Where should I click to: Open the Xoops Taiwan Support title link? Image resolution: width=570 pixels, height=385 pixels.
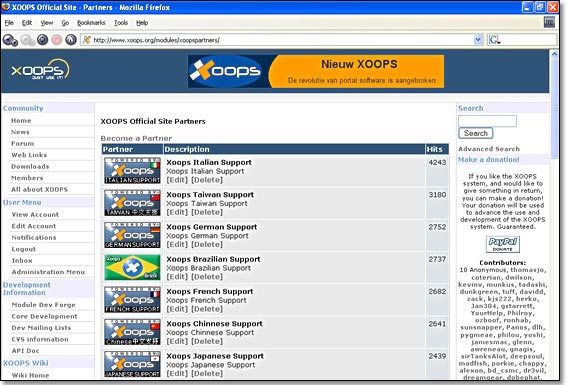pyautogui.click(x=210, y=195)
